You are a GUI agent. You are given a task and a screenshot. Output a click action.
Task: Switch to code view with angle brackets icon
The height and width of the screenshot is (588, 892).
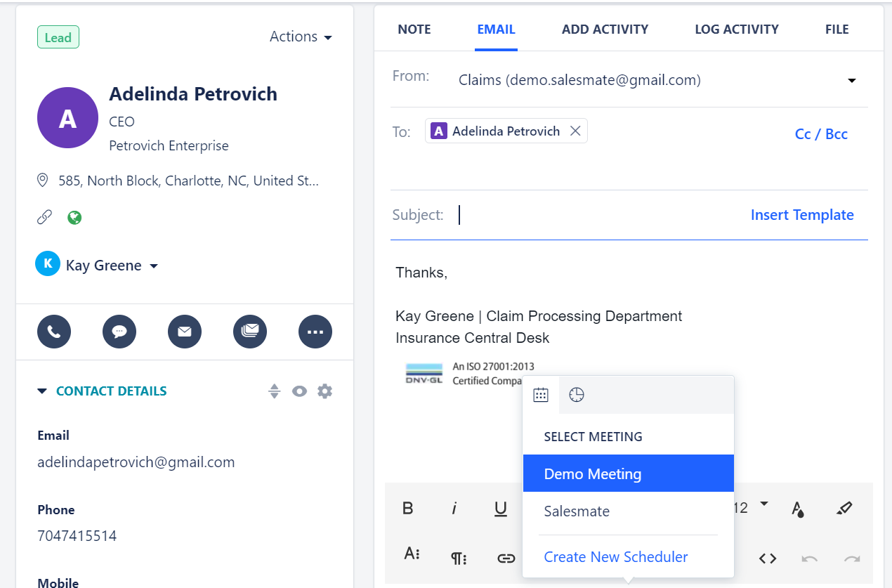768,558
